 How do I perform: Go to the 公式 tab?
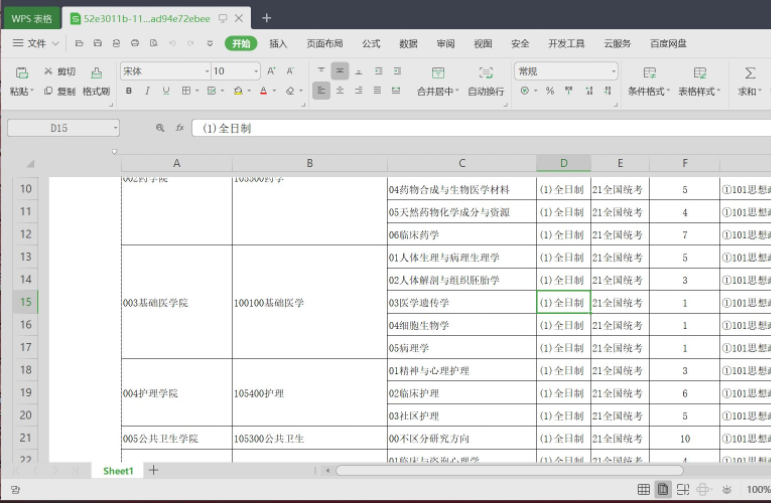pos(371,43)
